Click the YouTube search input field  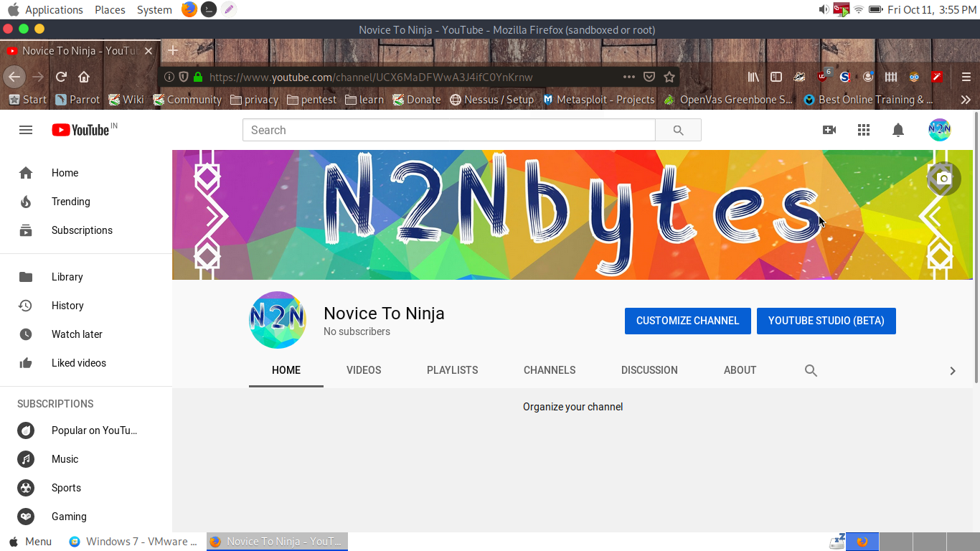(x=449, y=130)
